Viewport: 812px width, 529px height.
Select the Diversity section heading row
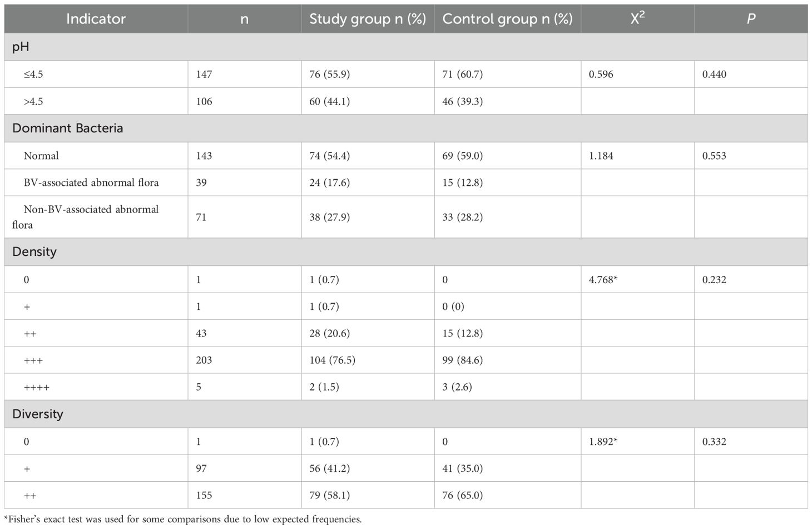click(x=38, y=414)
